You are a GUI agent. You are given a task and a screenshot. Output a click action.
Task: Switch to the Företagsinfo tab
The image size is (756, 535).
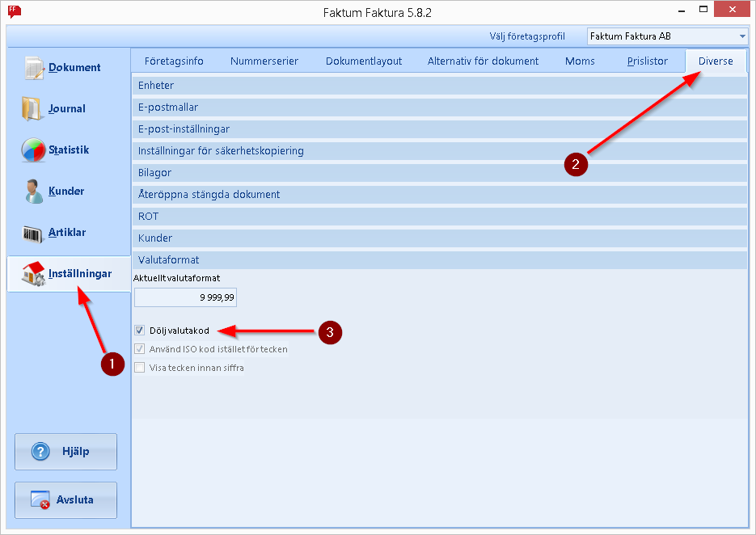click(x=174, y=61)
